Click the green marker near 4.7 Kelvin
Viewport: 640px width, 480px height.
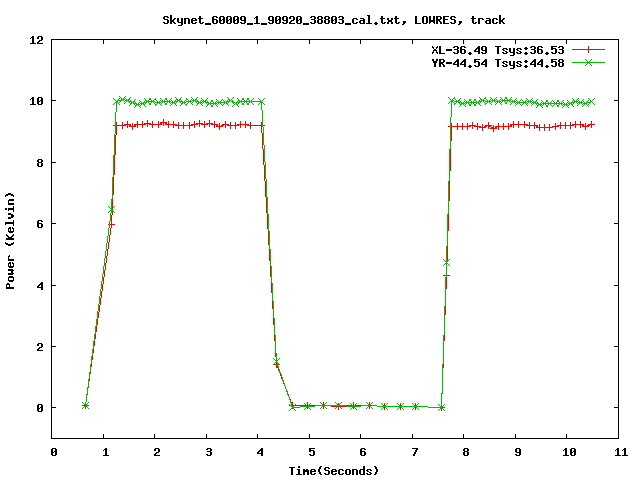point(447,262)
